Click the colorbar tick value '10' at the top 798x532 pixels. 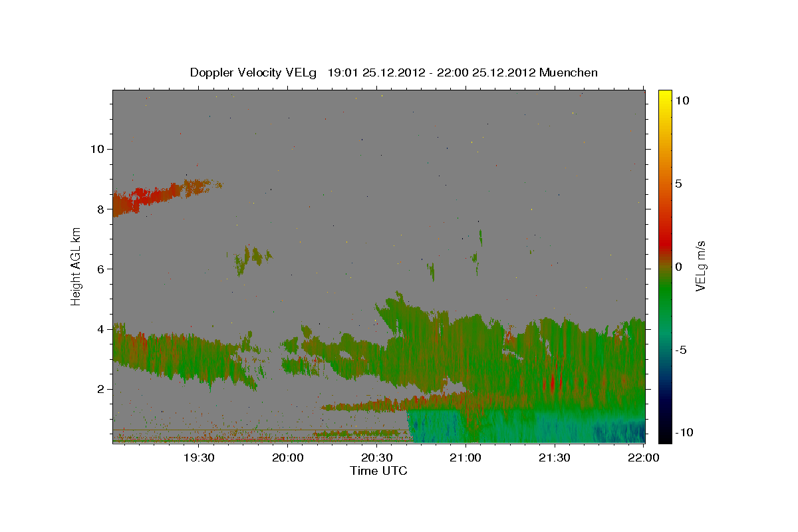pyautogui.click(x=682, y=100)
